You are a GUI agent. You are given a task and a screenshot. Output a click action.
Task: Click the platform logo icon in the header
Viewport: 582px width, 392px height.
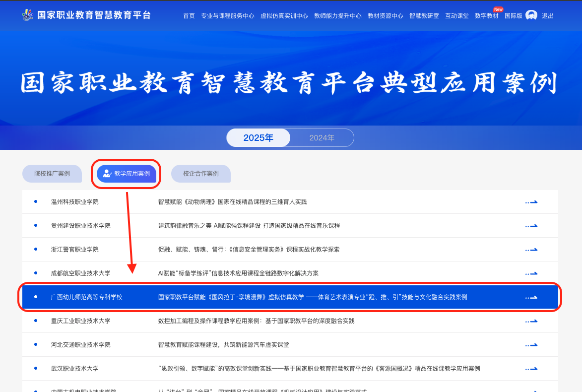[x=27, y=15]
